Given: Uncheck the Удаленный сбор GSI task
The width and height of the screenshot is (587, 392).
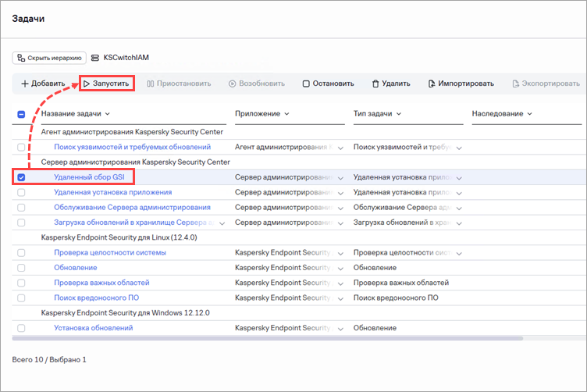Looking at the screenshot, I should (x=21, y=177).
